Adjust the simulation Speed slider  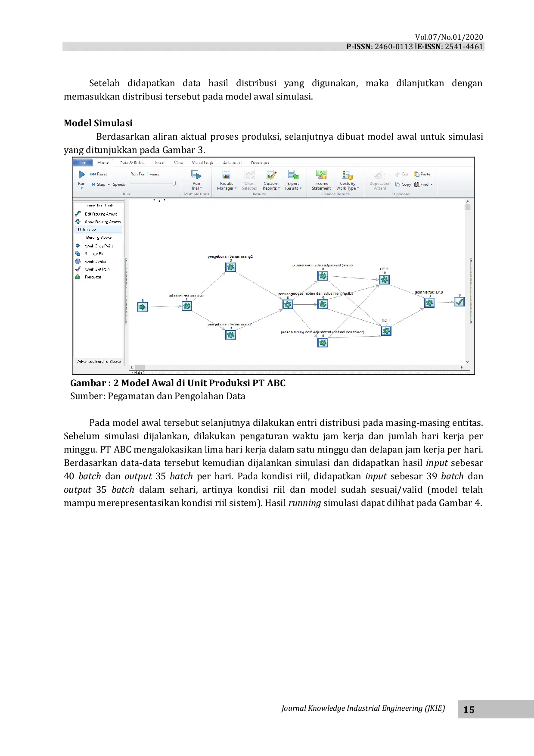pos(174,184)
